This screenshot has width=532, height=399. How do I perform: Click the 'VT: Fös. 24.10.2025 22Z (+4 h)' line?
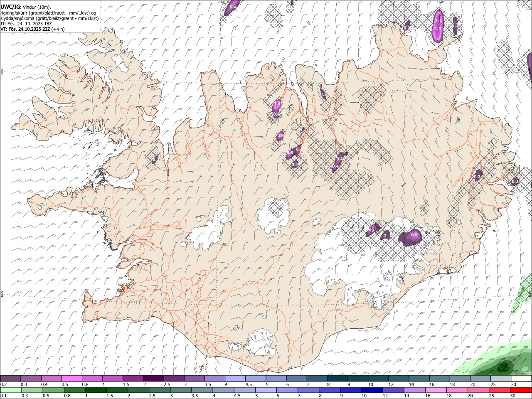32,29
